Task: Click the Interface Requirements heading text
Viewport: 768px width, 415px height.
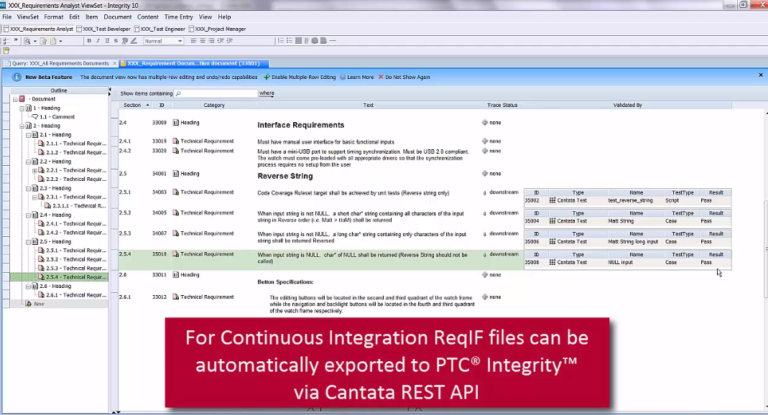Action: click(x=301, y=125)
